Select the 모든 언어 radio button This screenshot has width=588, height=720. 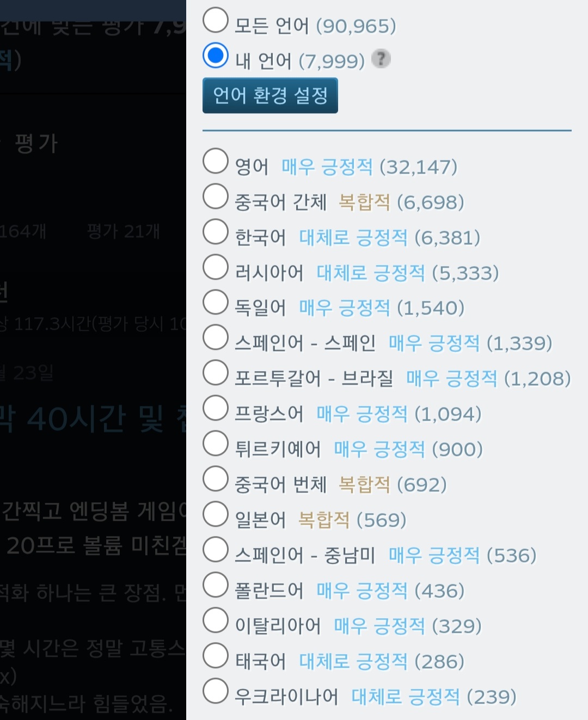[x=216, y=20]
